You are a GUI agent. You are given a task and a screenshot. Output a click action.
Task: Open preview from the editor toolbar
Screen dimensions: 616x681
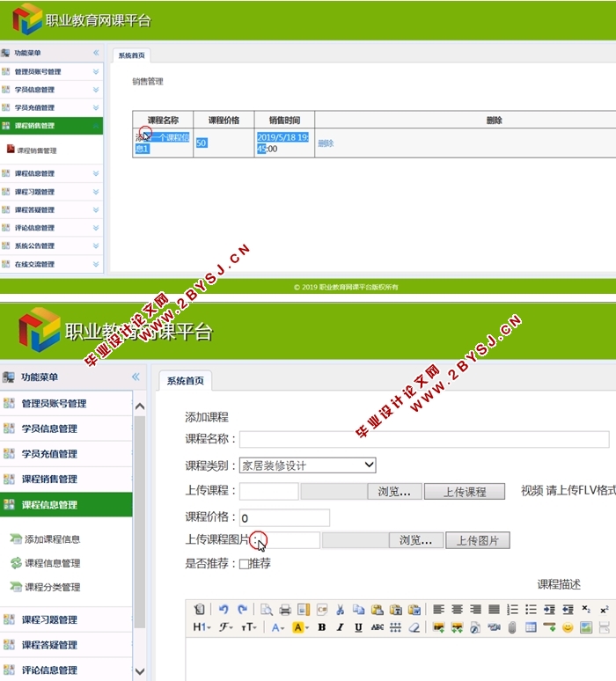click(267, 610)
